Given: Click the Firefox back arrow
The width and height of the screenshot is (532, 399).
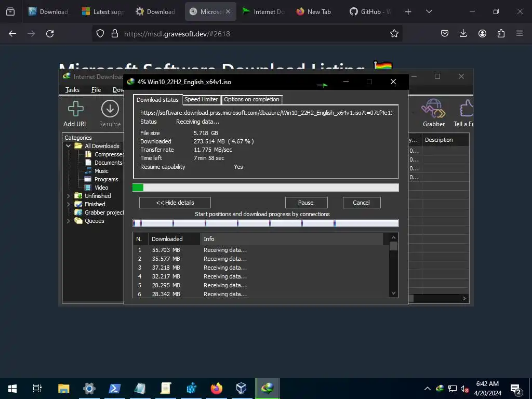Looking at the screenshot, I should click(x=12, y=34).
